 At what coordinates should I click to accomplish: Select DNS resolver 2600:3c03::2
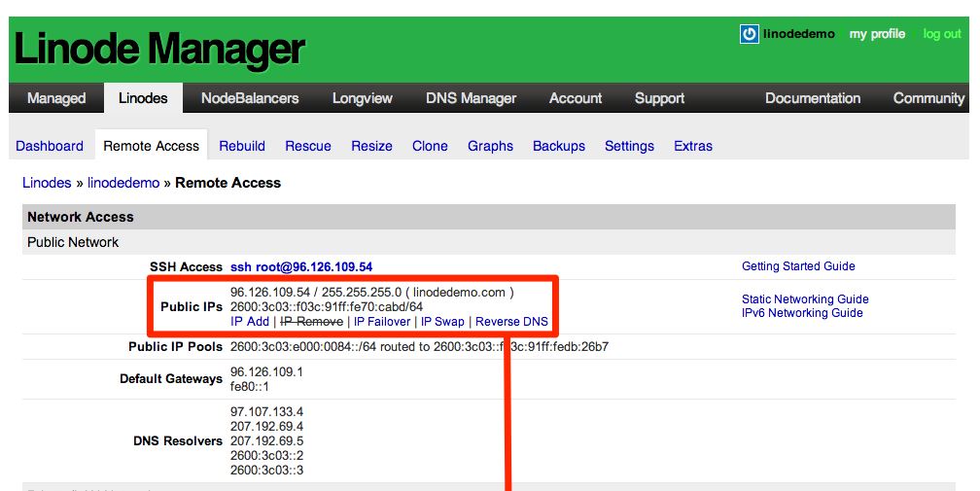[x=266, y=455]
